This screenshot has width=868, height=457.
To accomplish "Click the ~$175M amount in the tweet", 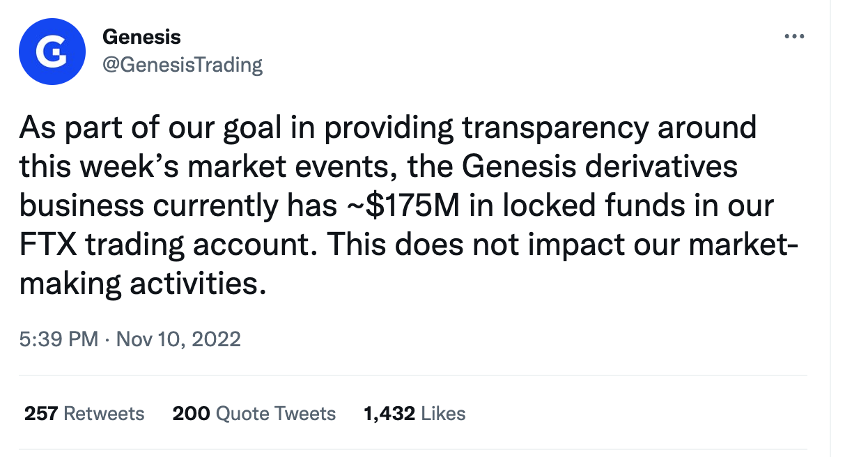I will [406, 206].
